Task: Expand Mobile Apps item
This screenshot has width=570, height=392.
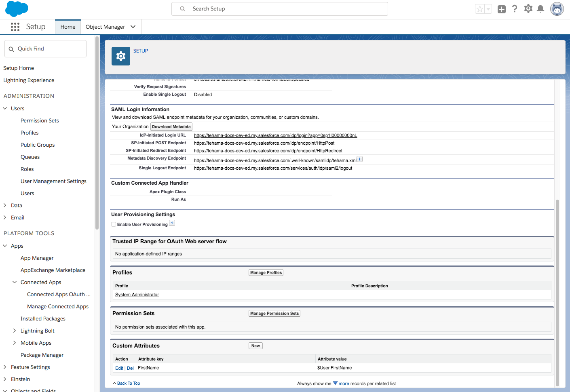Action: [15, 343]
